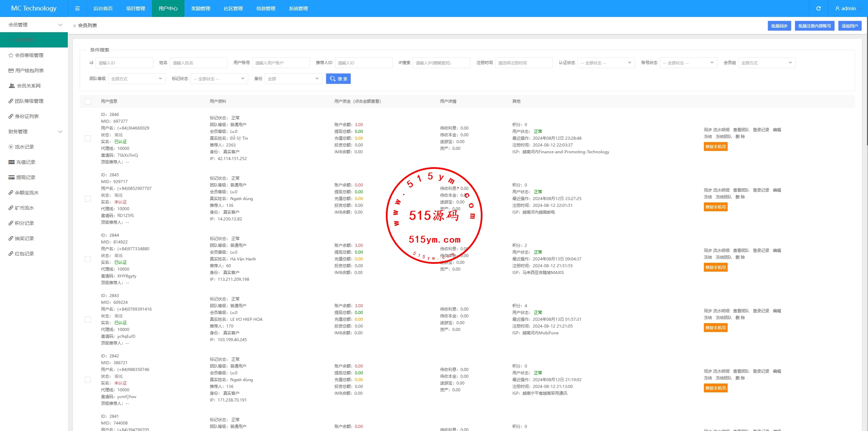Open the 认证状态 dropdown

point(606,63)
